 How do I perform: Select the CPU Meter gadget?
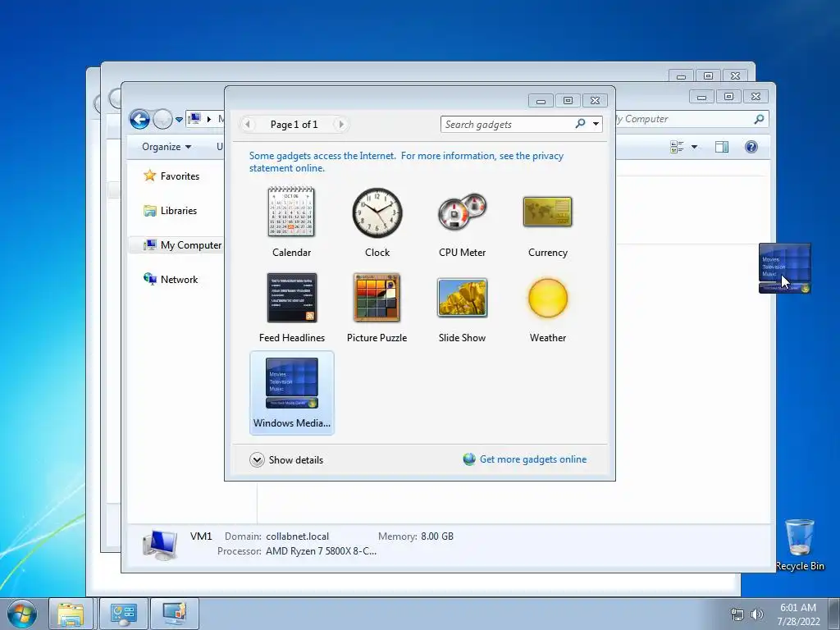point(463,221)
